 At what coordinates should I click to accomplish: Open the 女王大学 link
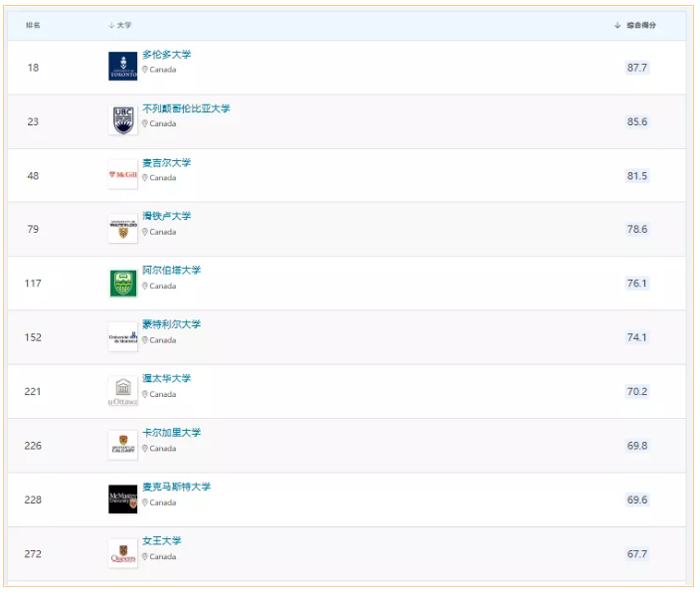(161, 540)
